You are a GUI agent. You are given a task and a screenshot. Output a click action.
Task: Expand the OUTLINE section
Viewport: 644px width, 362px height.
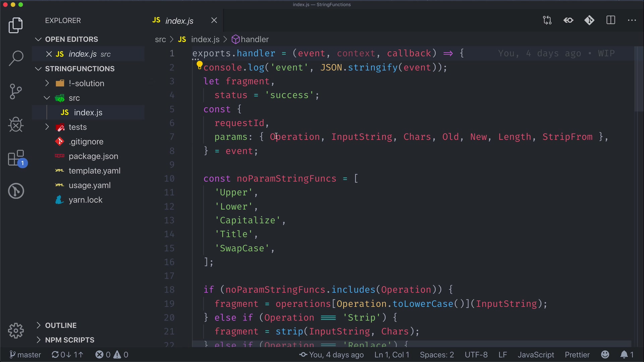[x=61, y=325]
